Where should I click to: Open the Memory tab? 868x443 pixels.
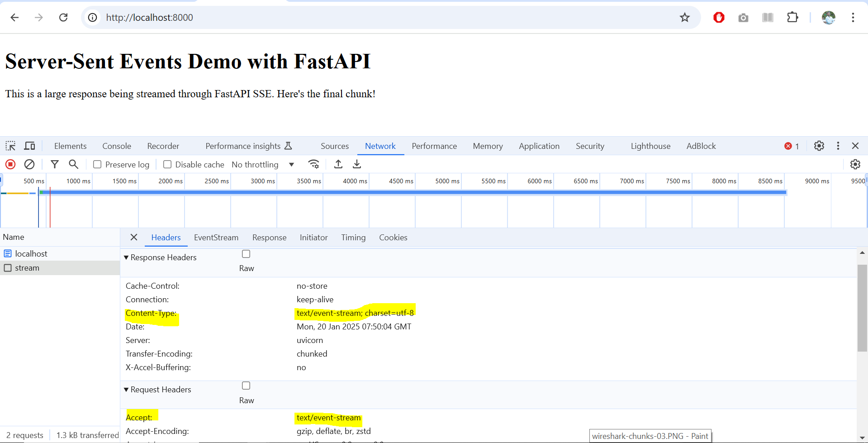488,146
